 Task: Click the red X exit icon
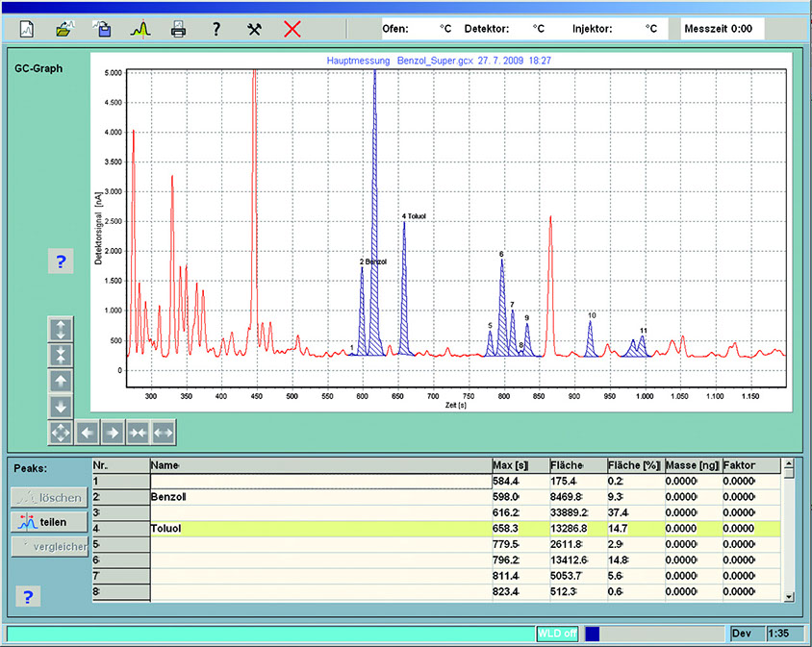(x=292, y=29)
